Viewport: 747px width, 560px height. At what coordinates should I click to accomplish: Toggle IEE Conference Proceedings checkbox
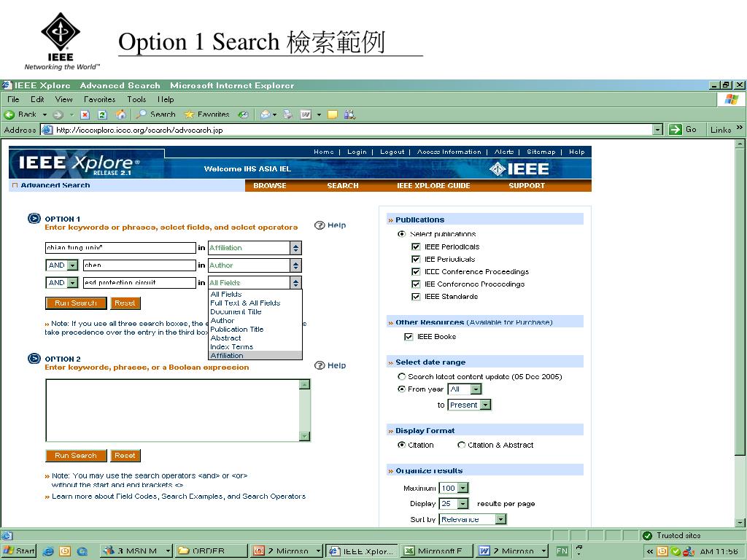[416, 284]
